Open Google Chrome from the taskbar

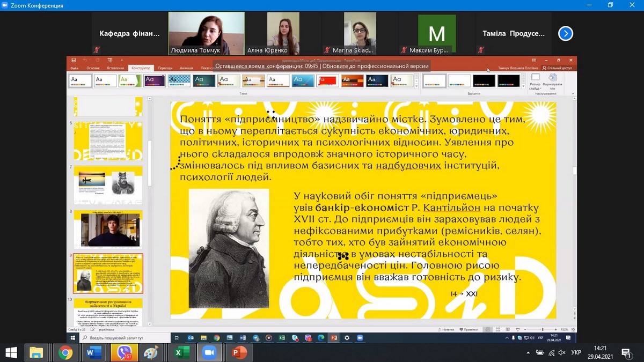(65, 352)
